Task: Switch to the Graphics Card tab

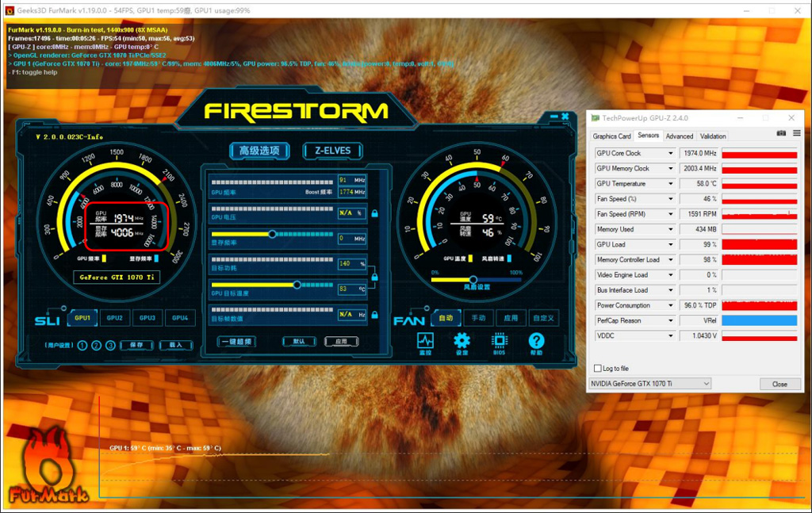Action: pos(611,136)
